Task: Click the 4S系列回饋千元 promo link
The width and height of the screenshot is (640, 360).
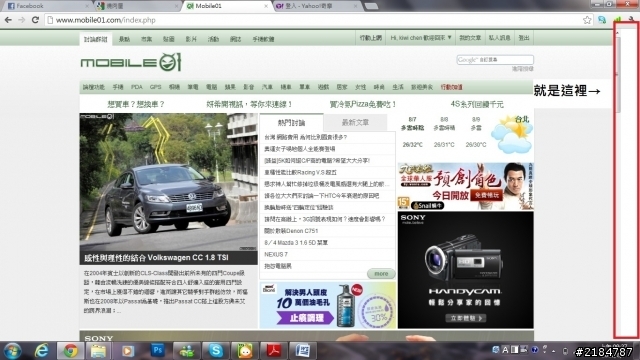Action: click(x=477, y=104)
